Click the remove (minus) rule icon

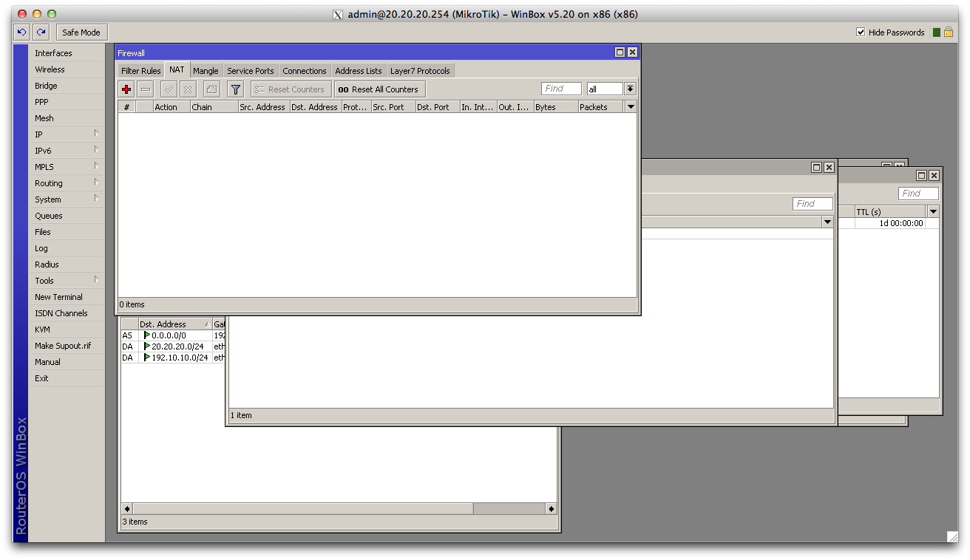pos(146,89)
